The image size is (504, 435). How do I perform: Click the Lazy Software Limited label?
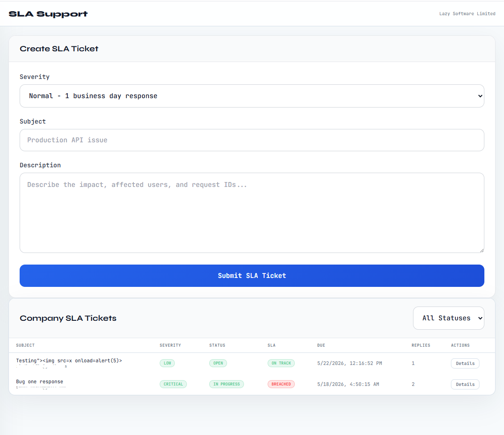pos(467,13)
